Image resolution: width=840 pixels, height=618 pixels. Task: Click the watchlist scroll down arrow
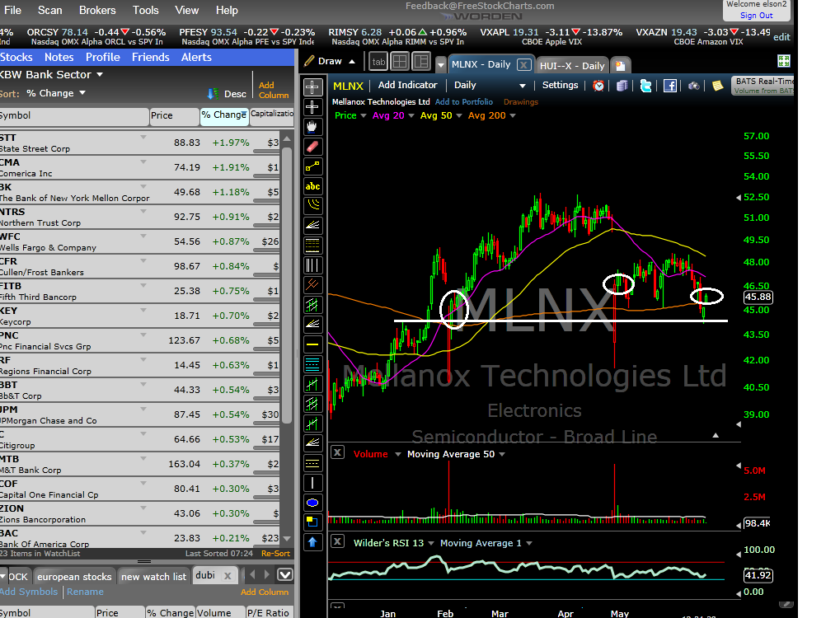[x=287, y=539]
